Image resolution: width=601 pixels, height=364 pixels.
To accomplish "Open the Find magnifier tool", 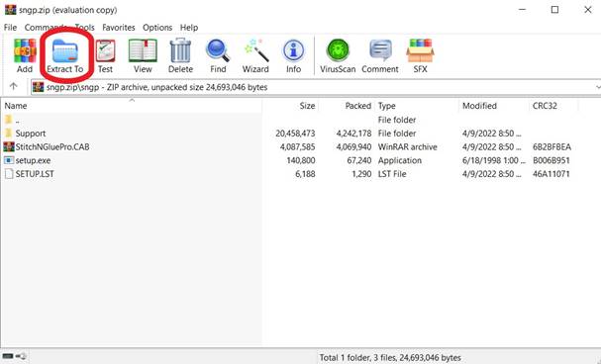I will pyautogui.click(x=218, y=55).
